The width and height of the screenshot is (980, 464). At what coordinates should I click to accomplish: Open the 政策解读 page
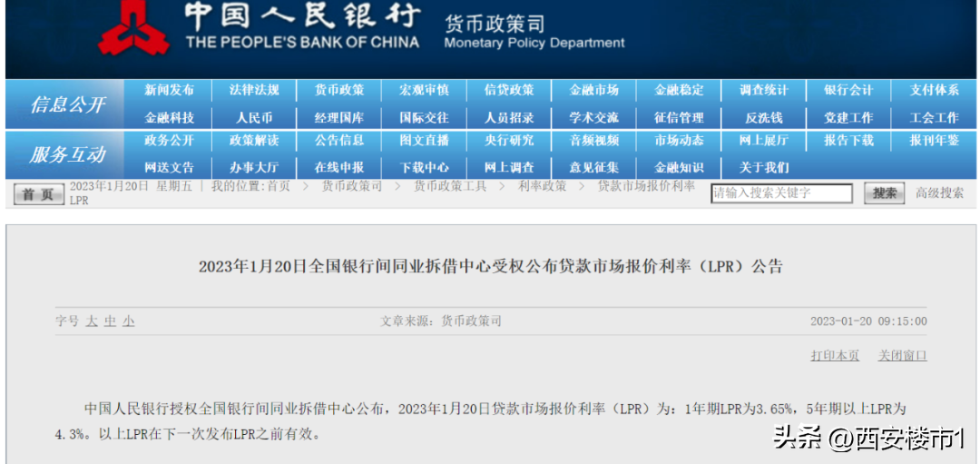pyautogui.click(x=254, y=141)
